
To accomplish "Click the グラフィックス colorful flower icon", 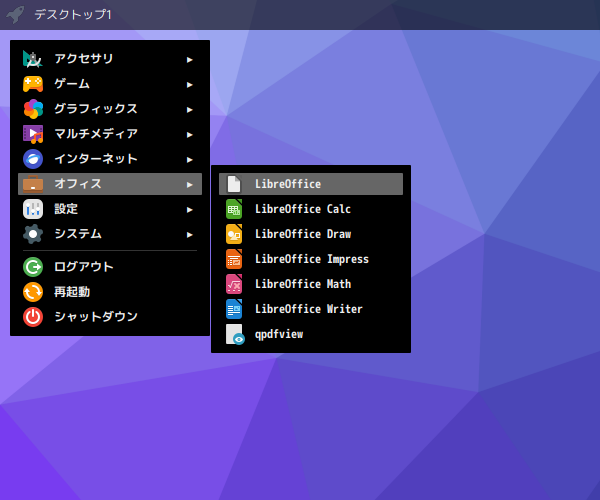I will (33, 109).
